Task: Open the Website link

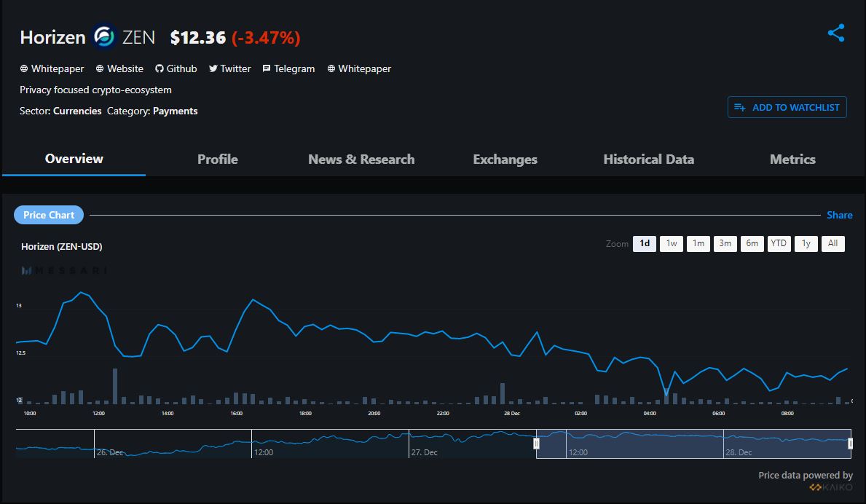Action: [x=119, y=68]
